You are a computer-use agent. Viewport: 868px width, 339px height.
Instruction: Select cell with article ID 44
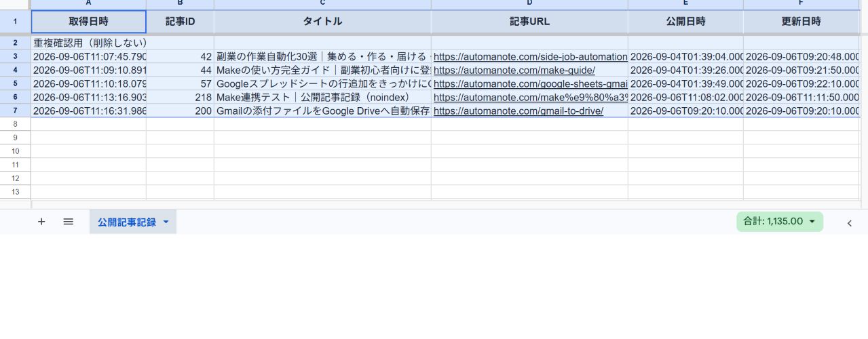180,71
